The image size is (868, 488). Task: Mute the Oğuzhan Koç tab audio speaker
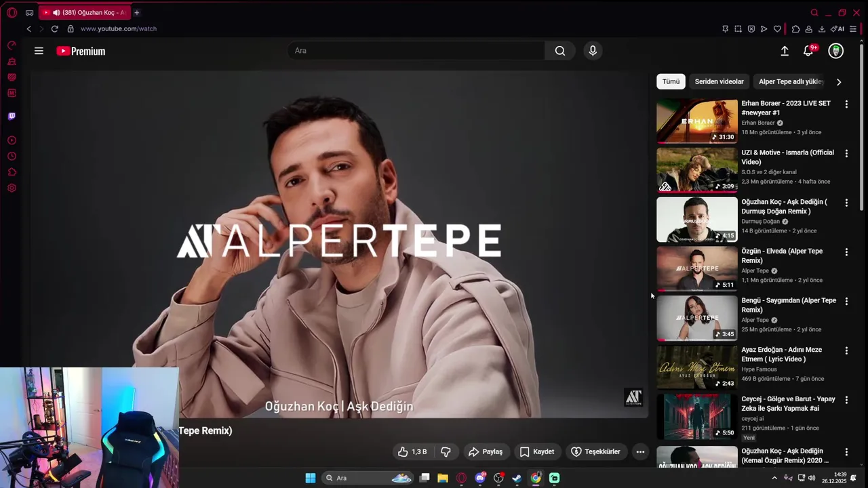pyautogui.click(x=56, y=12)
